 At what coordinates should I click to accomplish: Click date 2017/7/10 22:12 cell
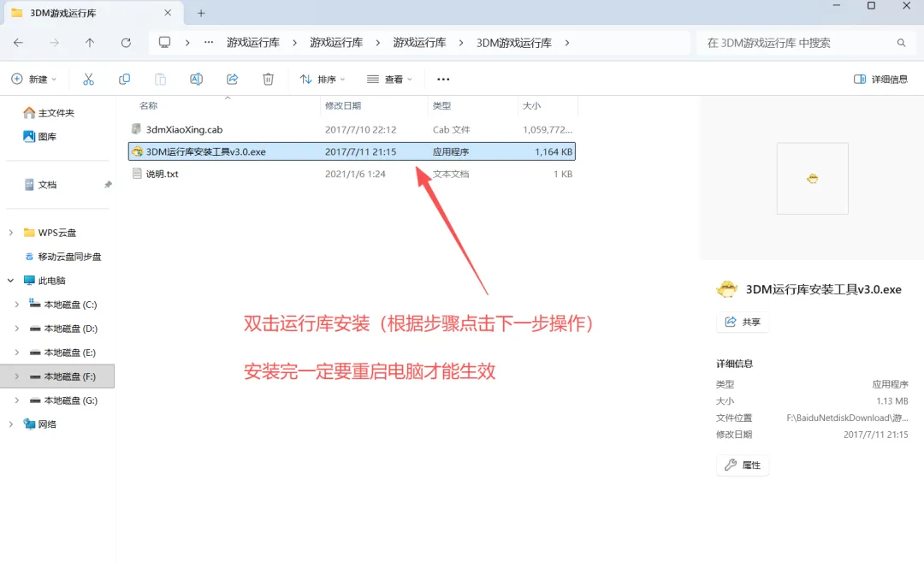(361, 130)
